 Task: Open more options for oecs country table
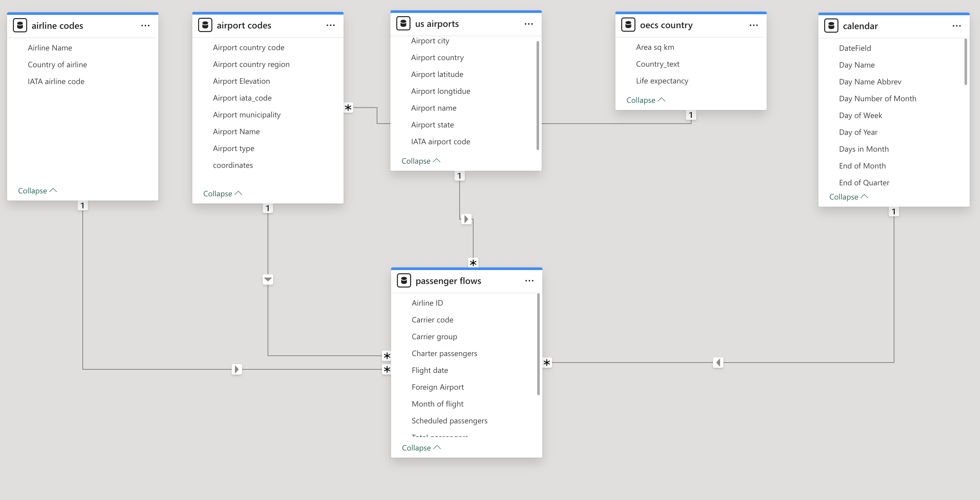(753, 25)
